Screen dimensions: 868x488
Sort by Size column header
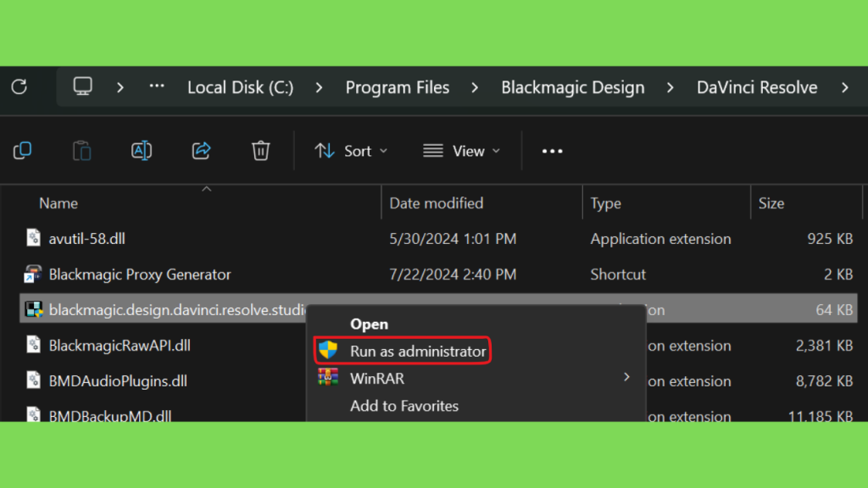click(771, 203)
